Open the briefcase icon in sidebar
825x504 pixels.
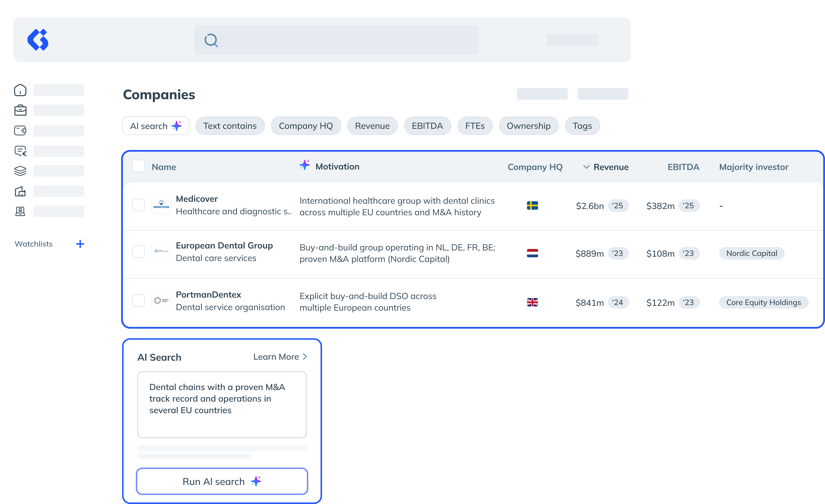click(x=20, y=110)
